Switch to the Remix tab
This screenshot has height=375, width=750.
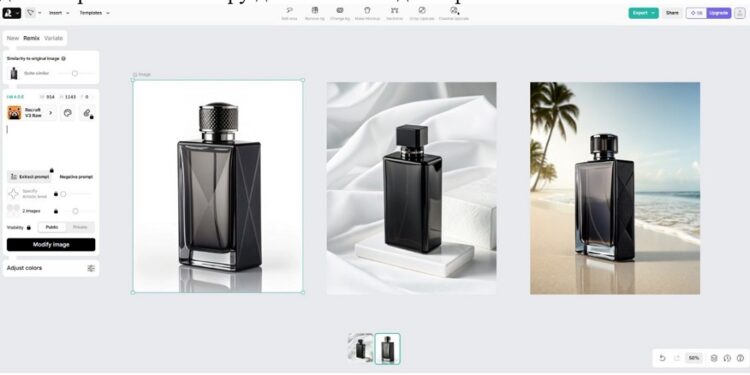coord(32,38)
